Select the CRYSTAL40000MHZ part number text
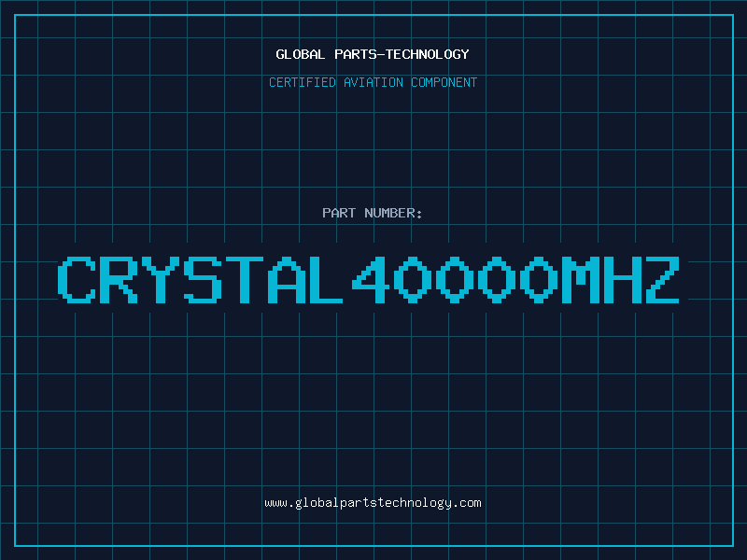747x560 pixels. coord(368,280)
